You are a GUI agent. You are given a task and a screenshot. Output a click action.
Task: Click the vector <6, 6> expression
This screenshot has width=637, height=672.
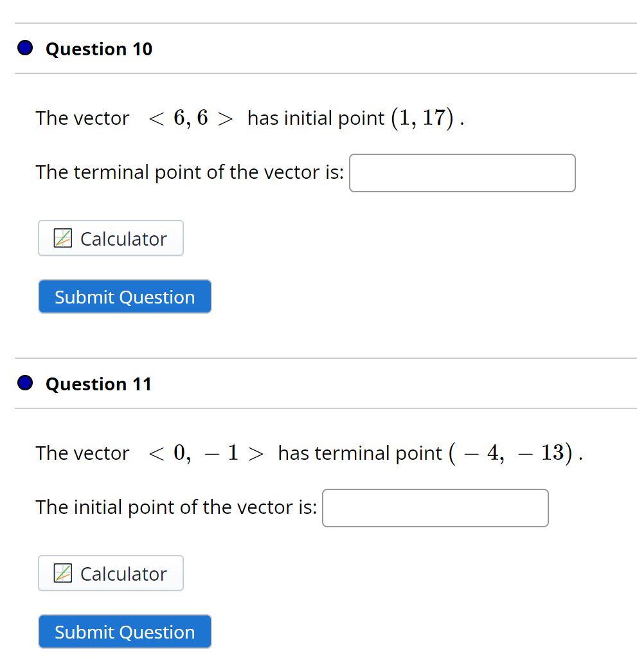tap(190, 118)
